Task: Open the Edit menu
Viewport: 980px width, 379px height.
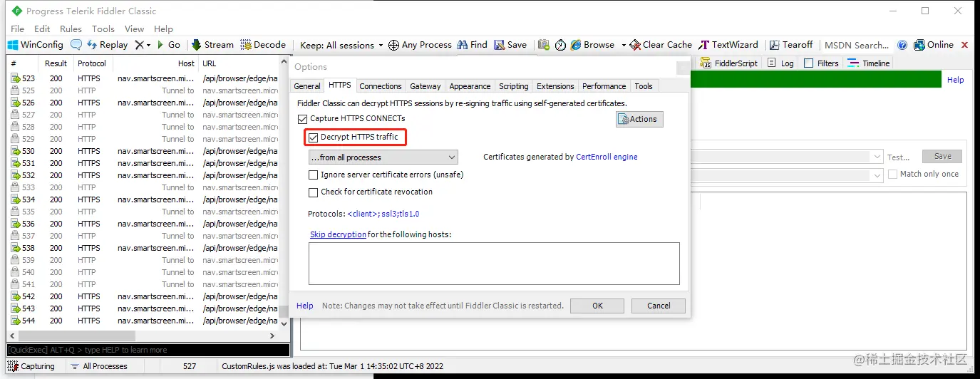Action: 42,29
